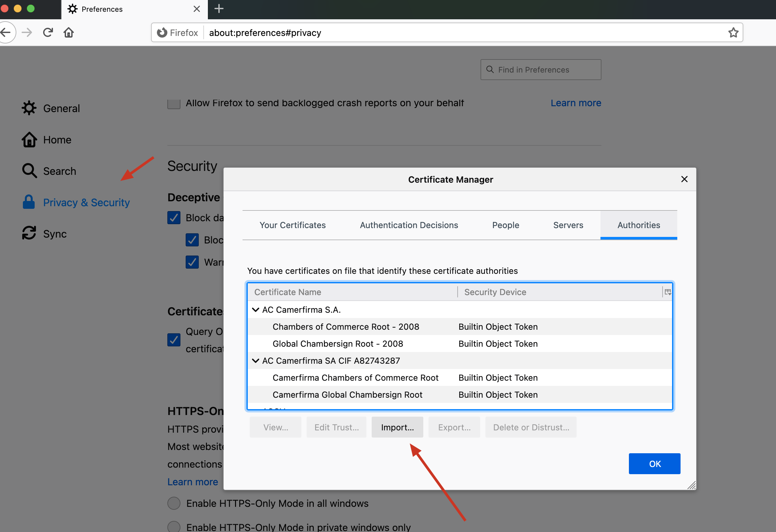Uncheck the Block dangerous content checkbox
This screenshot has height=532, width=776.
point(174,218)
